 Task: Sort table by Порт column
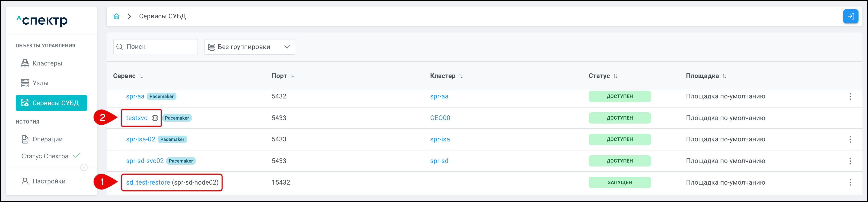[292, 76]
